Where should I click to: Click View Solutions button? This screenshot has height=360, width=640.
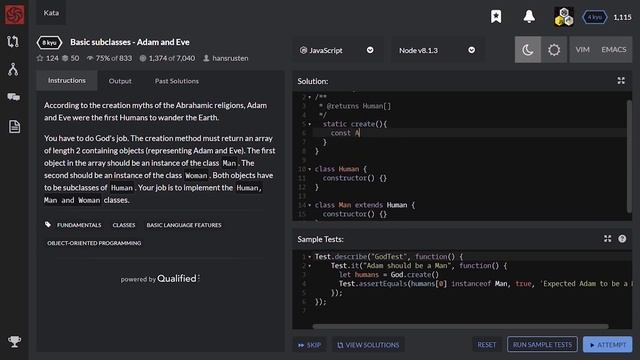(x=368, y=345)
